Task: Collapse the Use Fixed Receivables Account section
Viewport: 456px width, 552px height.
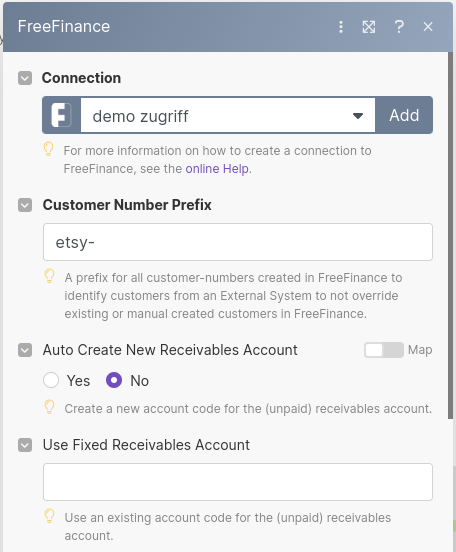Action: [x=25, y=445]
